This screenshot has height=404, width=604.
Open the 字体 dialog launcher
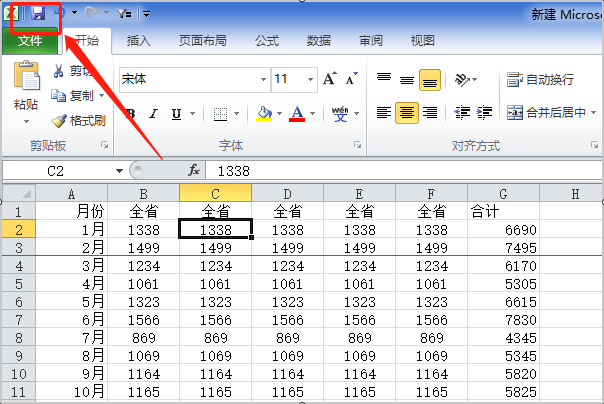click(x=357, y=145)
